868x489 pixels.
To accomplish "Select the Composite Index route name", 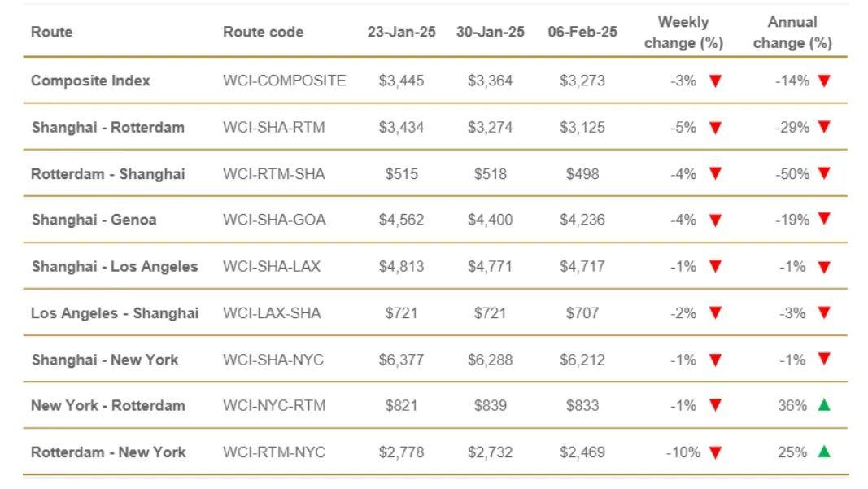I will point(90,81).
